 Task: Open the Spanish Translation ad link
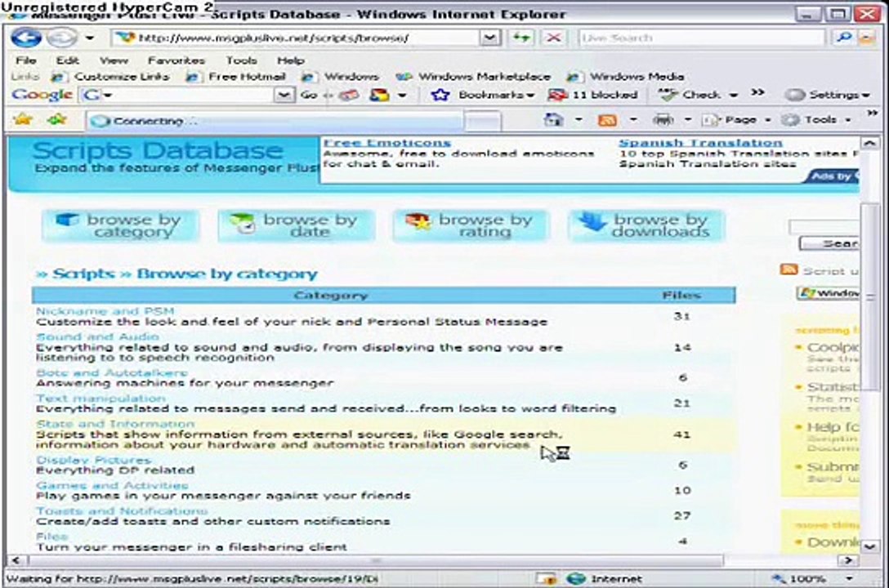click(x=701, y=143)
